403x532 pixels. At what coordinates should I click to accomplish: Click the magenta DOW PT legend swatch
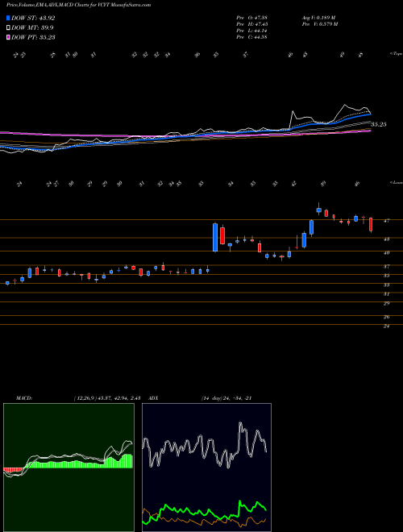pyautogui.click(x=8, y=37)
